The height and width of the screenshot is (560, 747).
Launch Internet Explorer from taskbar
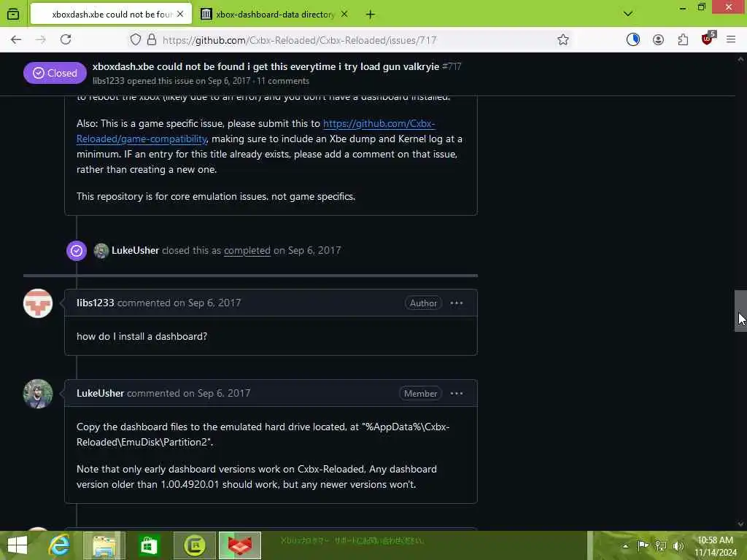click(59, 545)
